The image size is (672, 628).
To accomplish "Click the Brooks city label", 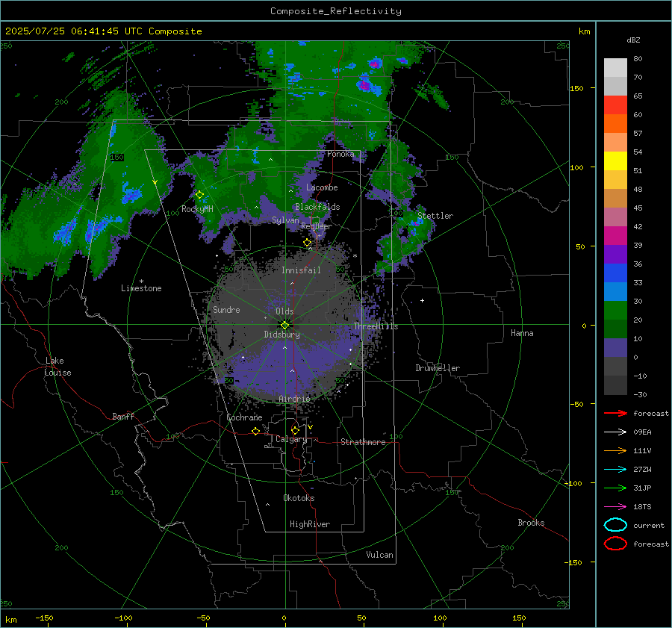I will click(x=531, y=523).
